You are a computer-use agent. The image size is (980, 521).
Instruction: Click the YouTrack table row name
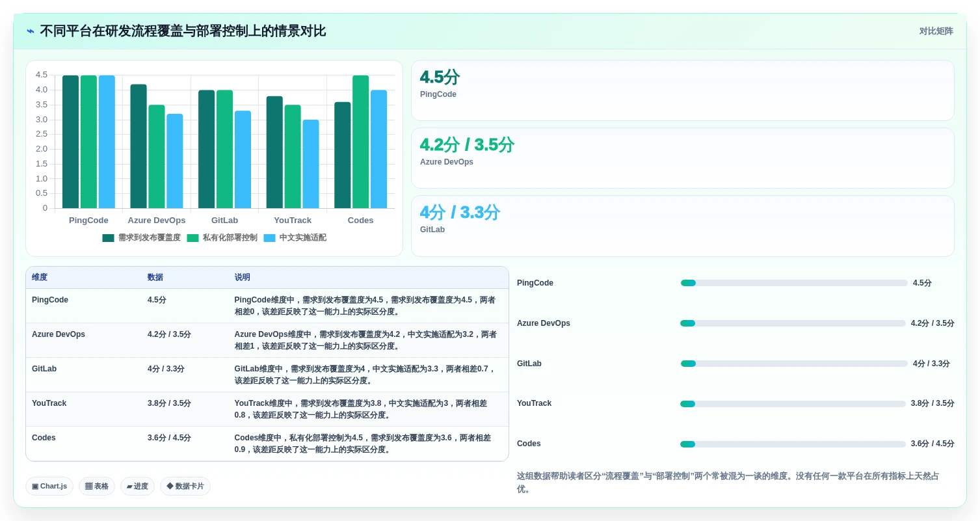pyautogui.click(x=49, y=403)
